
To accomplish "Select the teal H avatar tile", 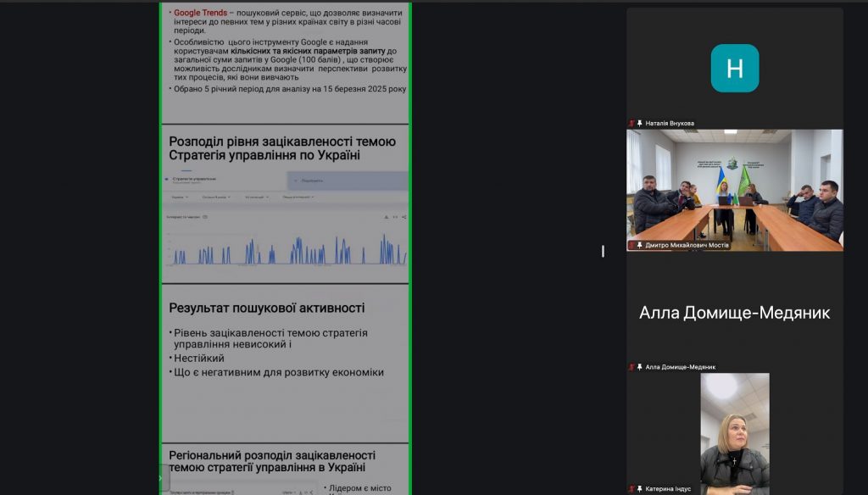I will coord(734,68).
